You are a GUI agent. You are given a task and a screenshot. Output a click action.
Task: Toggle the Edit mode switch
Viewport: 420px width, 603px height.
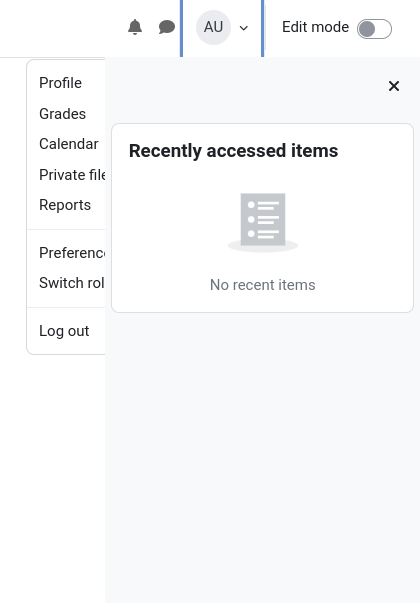click(x=374, y=29)
